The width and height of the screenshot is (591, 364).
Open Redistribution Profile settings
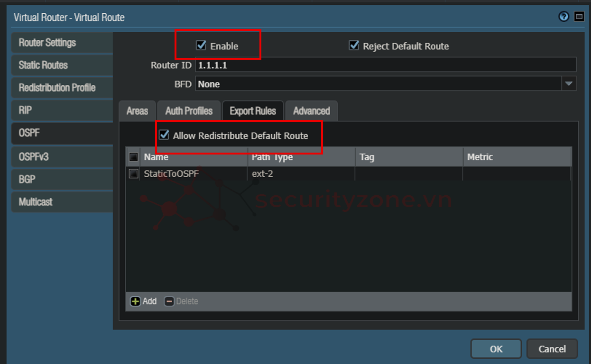click(x=57, y=88)
